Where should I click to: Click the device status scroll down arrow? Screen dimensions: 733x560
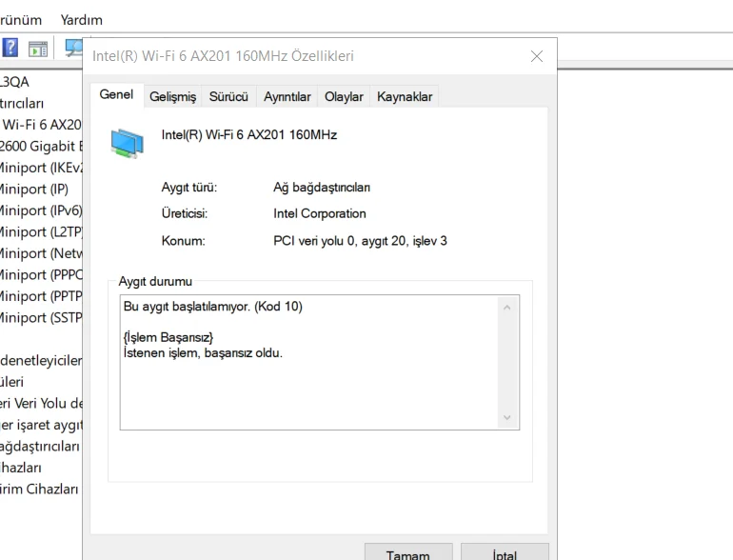click(506, 417)
